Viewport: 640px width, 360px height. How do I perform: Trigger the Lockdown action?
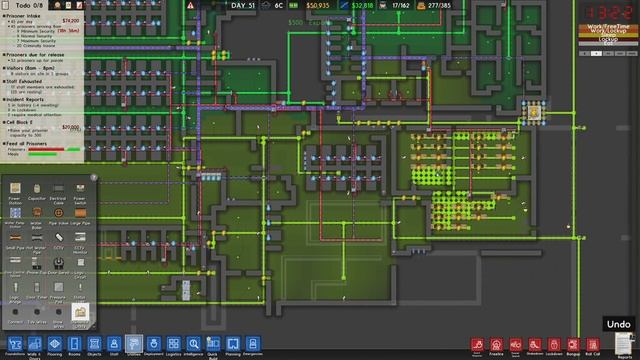click(x=554, y=345)
